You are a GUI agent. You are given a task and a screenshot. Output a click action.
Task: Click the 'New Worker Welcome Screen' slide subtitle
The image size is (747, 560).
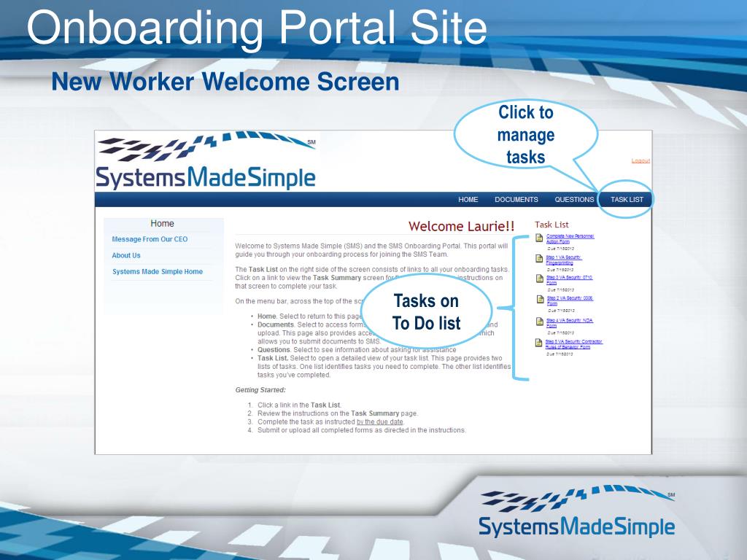(225, 82)
